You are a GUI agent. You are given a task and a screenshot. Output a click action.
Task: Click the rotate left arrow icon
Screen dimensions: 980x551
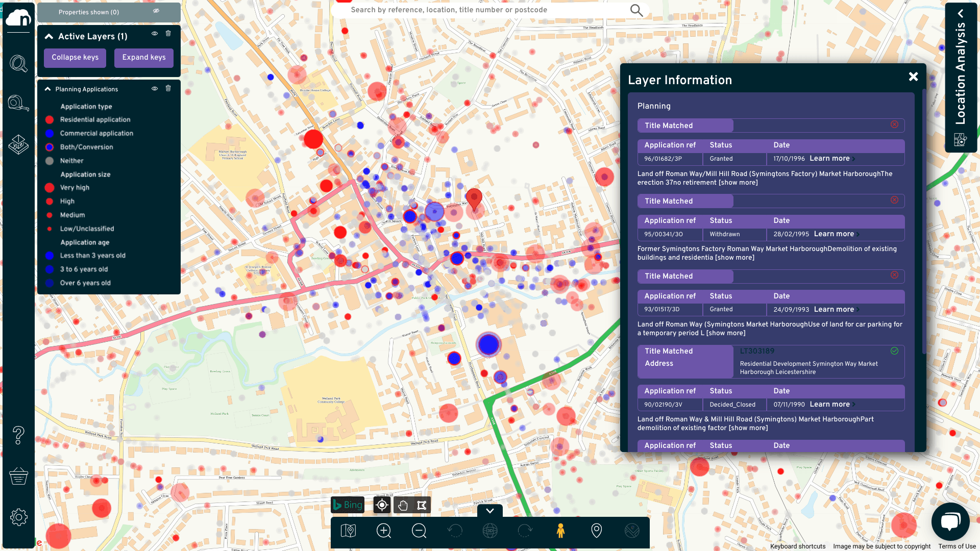455,531
